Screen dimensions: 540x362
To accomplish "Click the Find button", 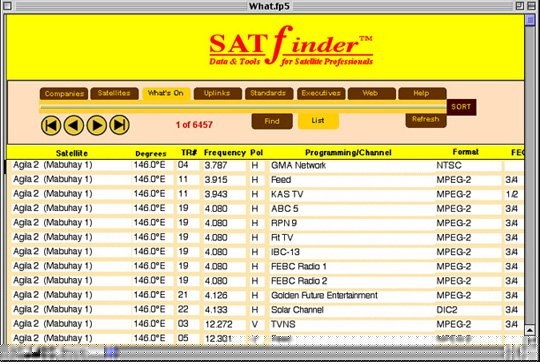I will point(272,121).
